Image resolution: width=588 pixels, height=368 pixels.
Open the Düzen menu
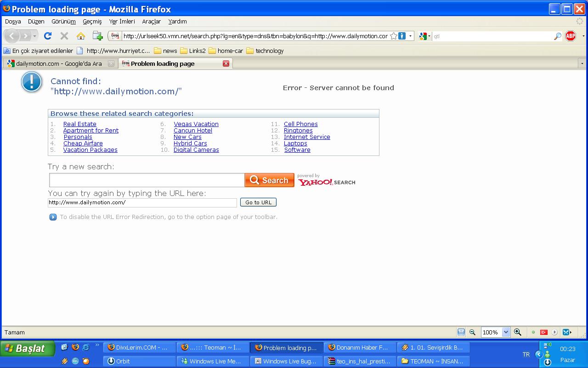[x=36, y=21]
